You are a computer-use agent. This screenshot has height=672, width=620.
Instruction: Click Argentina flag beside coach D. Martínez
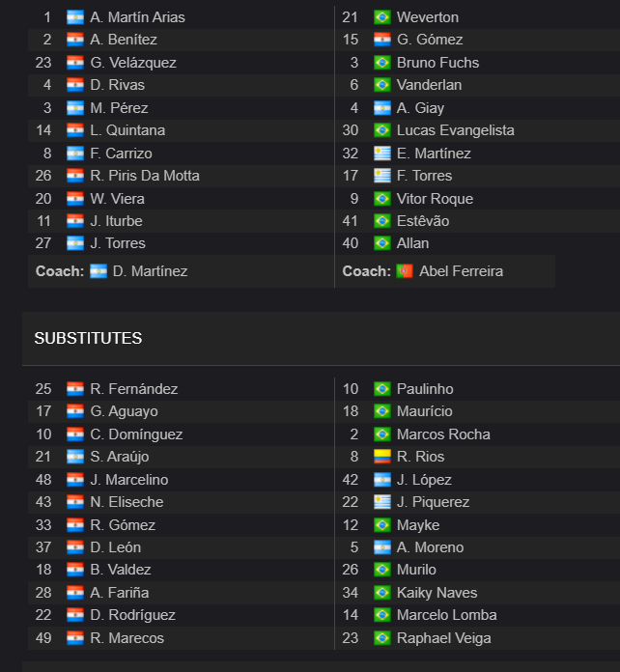coord(99,271)
